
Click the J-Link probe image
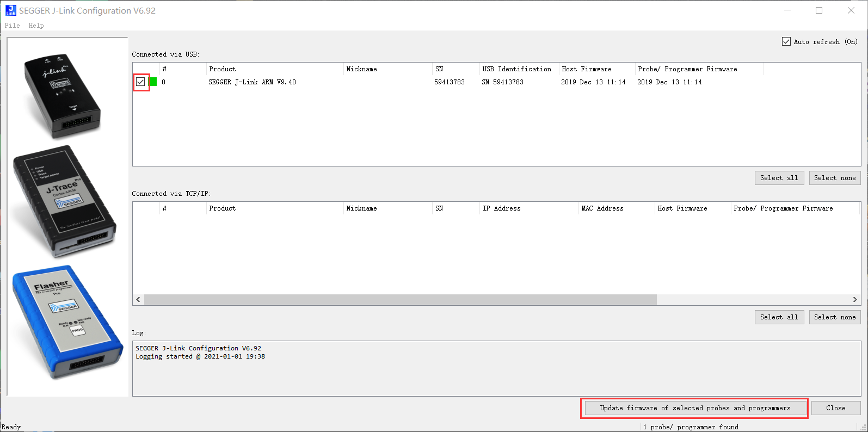61,96
